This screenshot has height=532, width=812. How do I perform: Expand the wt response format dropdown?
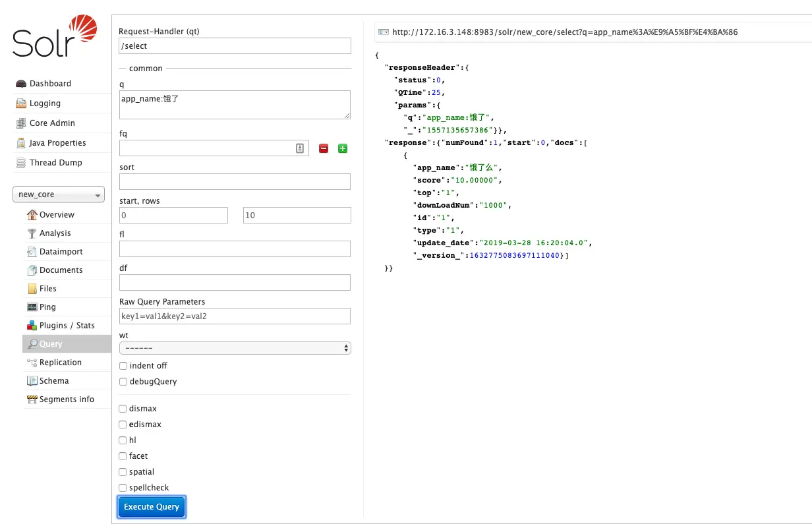point(235,348)
